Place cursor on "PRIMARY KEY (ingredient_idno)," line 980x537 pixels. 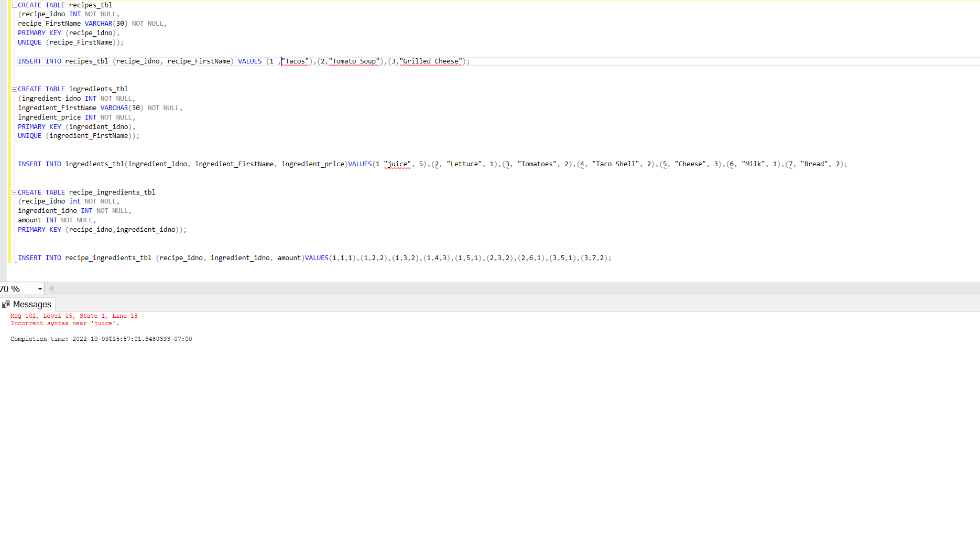(x=77, y=127)
